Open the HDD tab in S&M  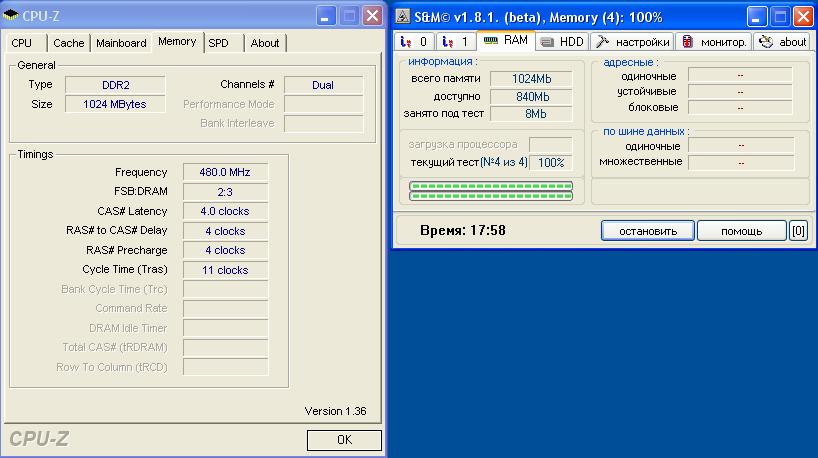tap(562, 42)
